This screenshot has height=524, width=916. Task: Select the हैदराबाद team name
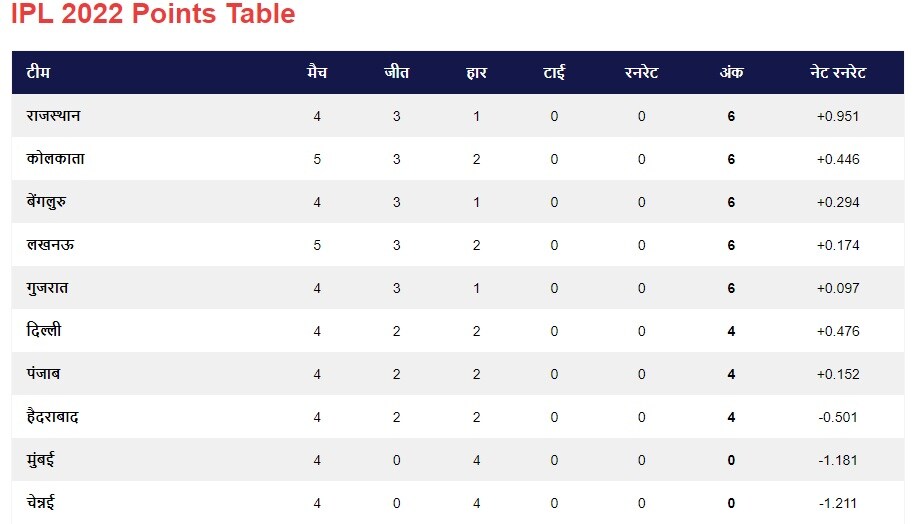(53, 417)
